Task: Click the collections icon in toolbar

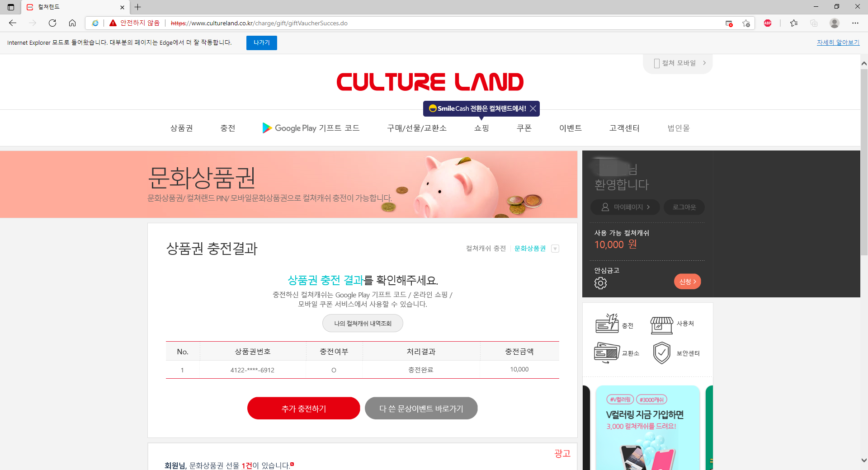Action: coord(814,23)
